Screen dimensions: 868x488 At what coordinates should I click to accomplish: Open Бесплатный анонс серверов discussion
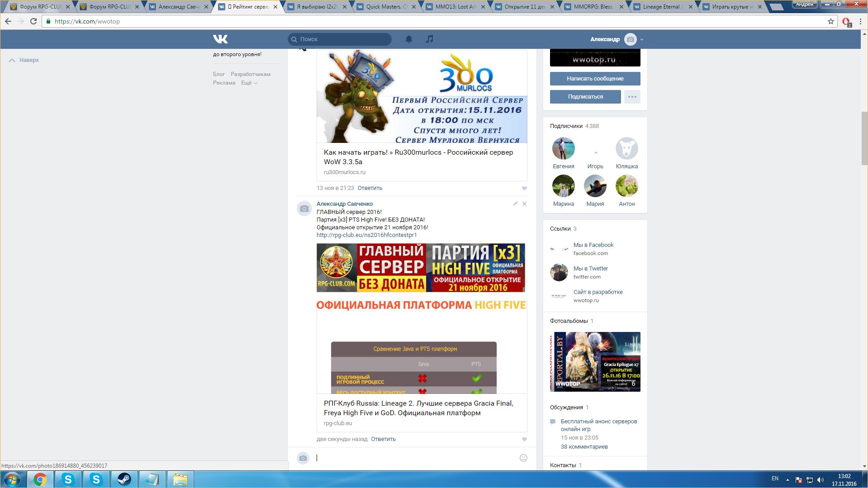[x=599, y=425]
